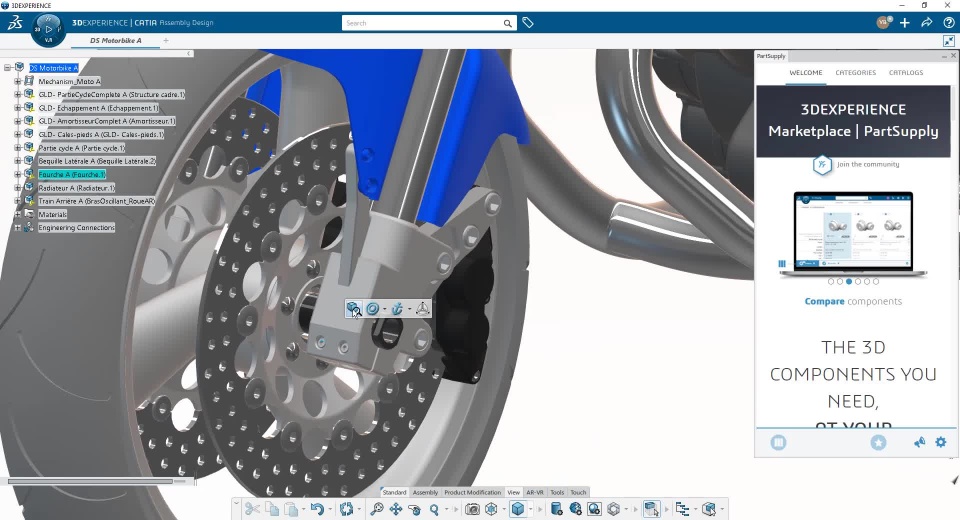Screen dimensions: 960x520
Task: Click the Undo arrow tool
Action: [317, 509]
